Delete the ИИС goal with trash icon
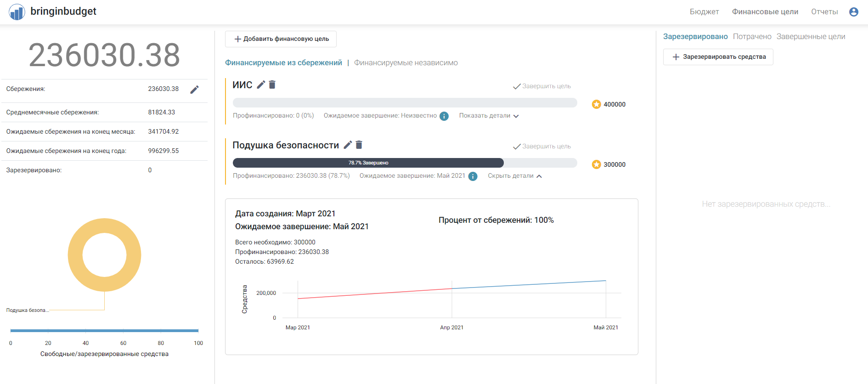Image resolution: width=868 pixels, height=384 pixels. click(x=272, y=85)
